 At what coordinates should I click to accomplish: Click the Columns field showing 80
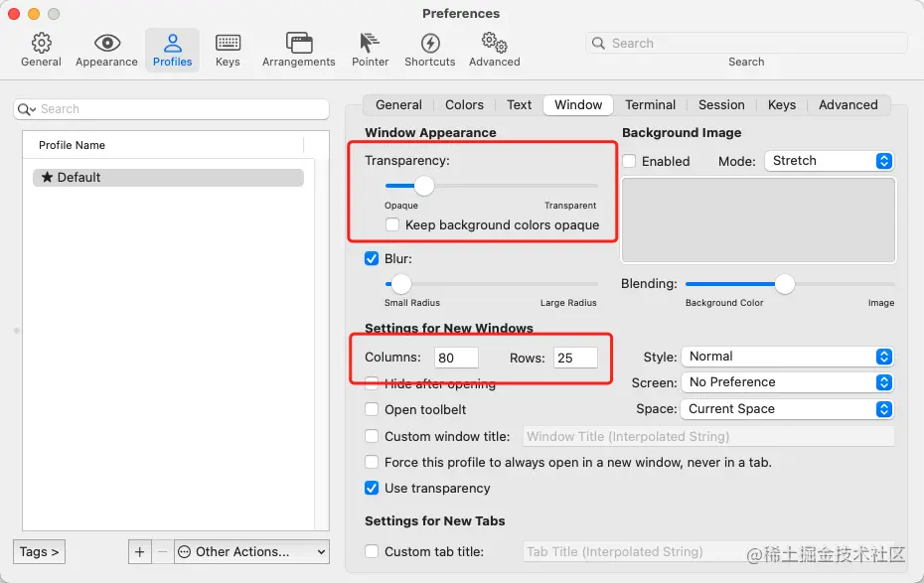tap(456, 359)
